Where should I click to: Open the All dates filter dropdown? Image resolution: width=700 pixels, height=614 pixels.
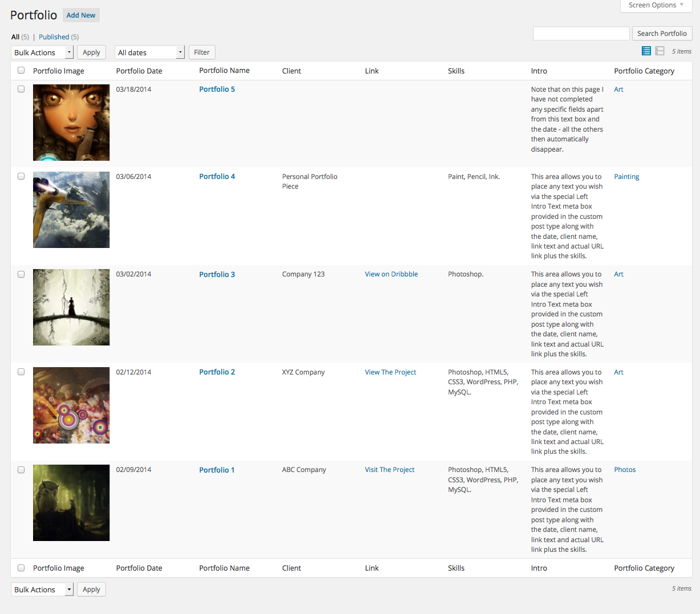click(149, 52)
